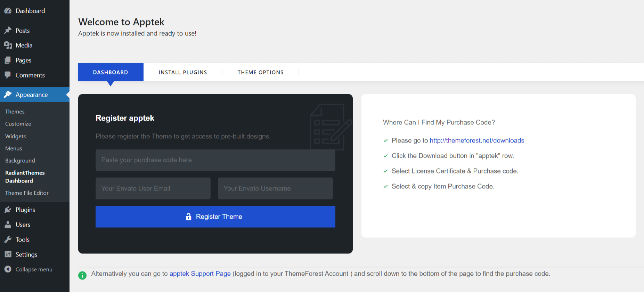Select the Dashboard tab
Image resolution: width=644 pixels, height=292 pixels.
111,72
